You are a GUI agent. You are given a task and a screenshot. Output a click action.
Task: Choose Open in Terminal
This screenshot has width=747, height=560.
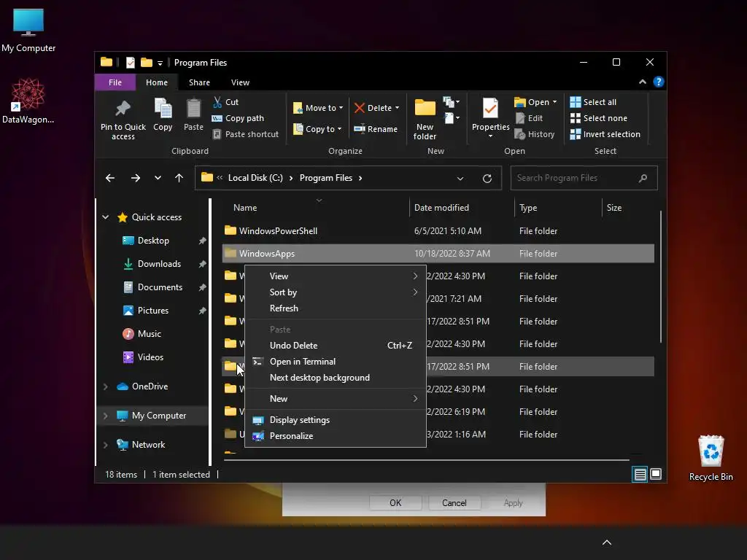point(336,362)
